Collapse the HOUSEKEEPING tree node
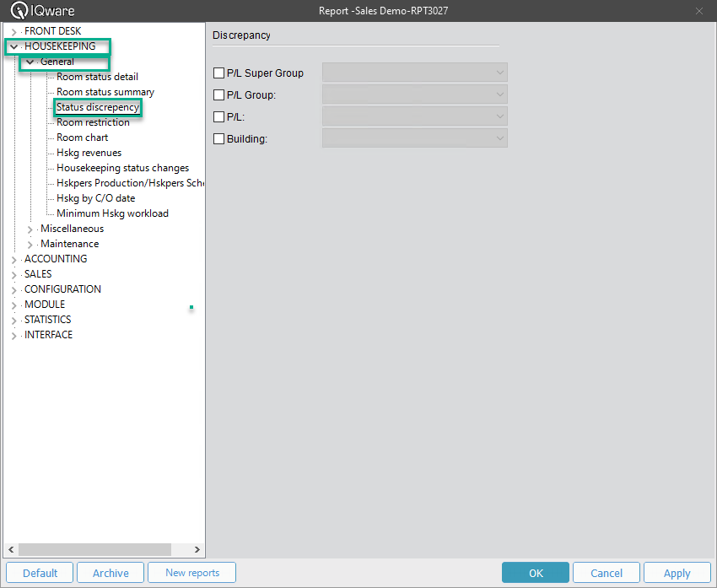Screen dimensions: 717x588 (13, 46)
